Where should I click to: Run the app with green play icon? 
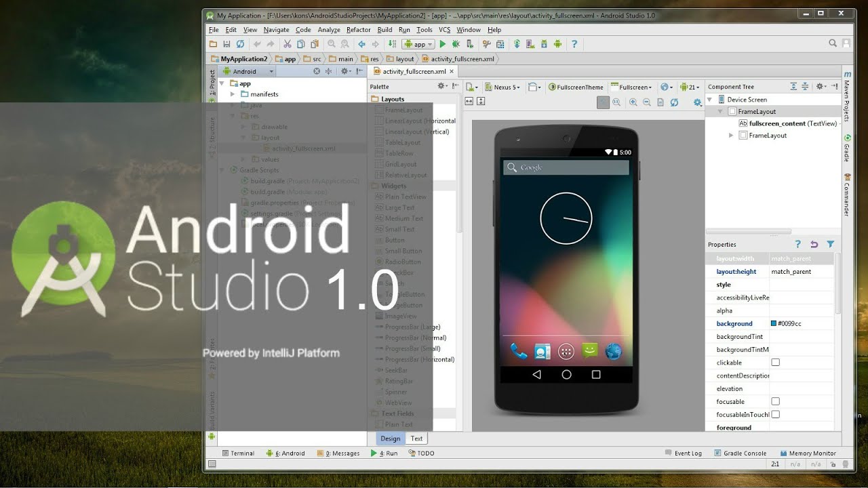click(x=442, y=44)
